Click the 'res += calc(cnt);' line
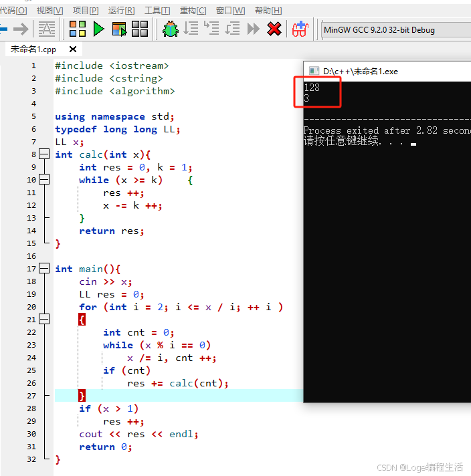 (x=178, y=383)
